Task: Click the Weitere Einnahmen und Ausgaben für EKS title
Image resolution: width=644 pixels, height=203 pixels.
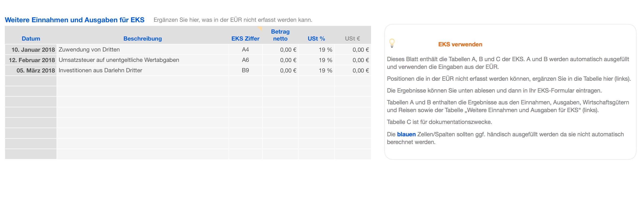Action: tap(74, 20)
